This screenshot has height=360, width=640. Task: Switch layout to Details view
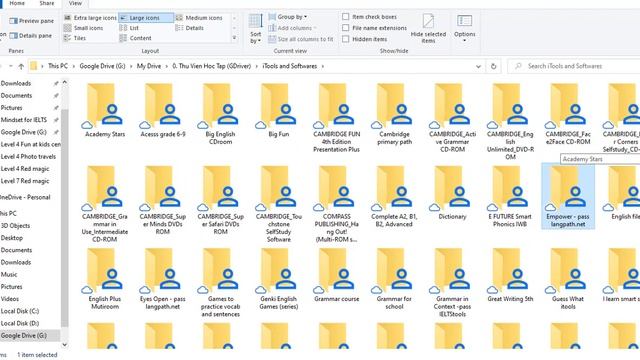[189, 28]
